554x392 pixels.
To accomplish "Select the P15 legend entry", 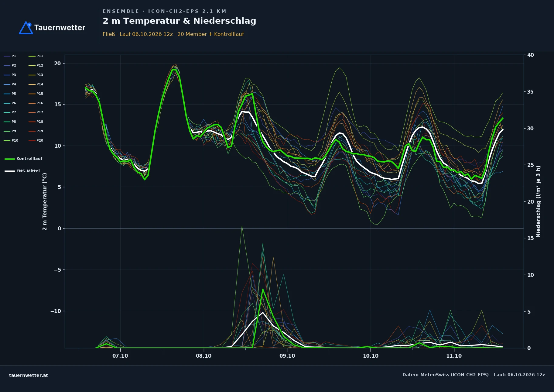I will click(x=36, y=94).
